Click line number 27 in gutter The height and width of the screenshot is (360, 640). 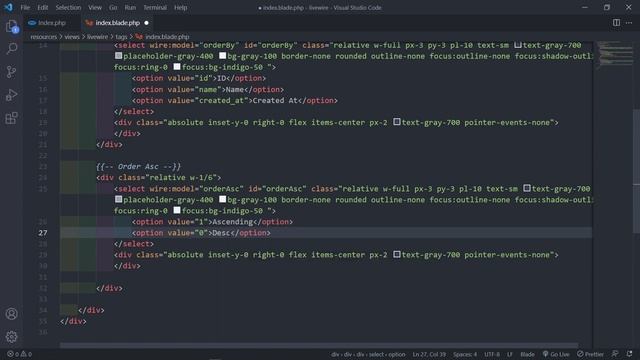43,233
